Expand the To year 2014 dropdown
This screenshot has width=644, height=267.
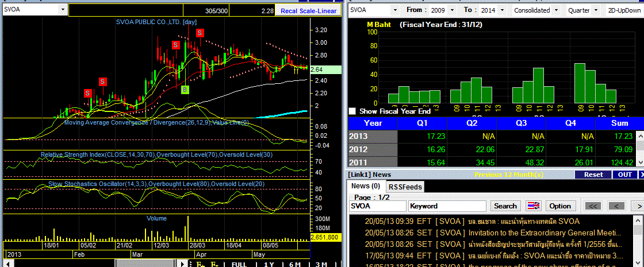504,10
